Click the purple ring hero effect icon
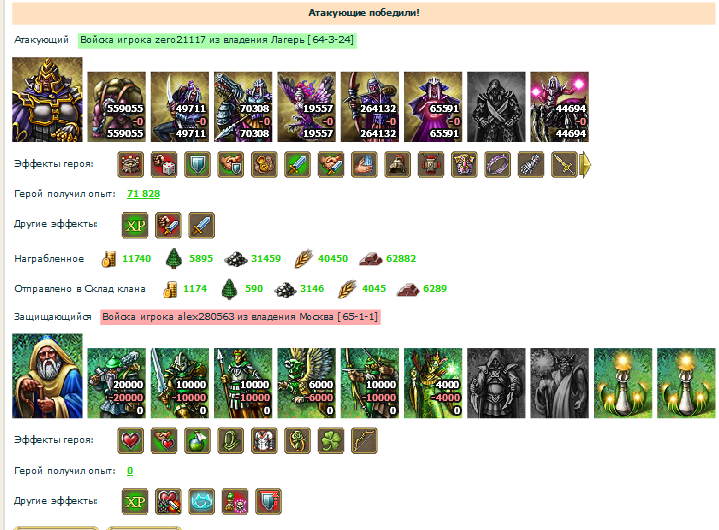This screenshot has height=530, width=719. [x=498, y=164]
